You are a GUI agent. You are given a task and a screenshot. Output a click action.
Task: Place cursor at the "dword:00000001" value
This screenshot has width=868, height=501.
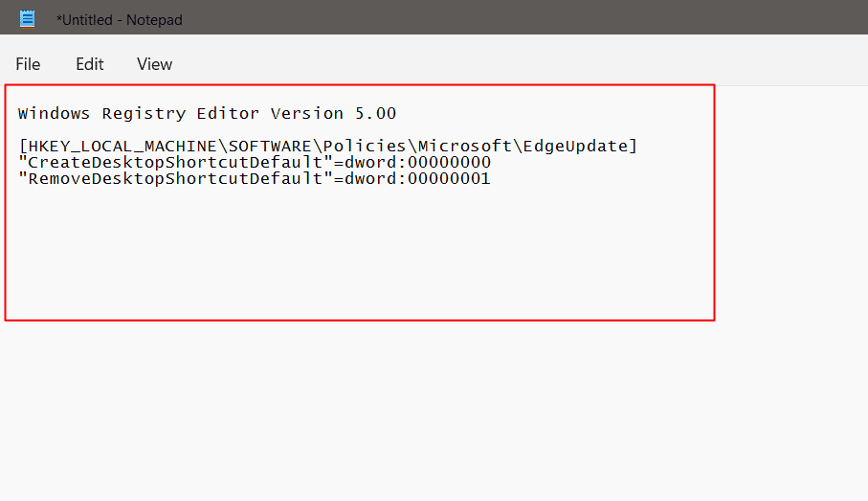click(x=417, y=179)
